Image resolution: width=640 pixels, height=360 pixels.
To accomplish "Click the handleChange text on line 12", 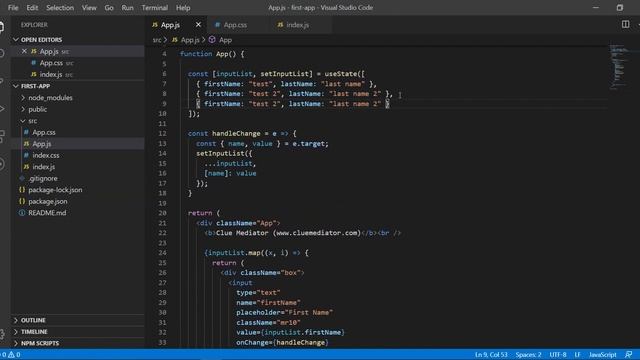I will [x=236, y=133].
